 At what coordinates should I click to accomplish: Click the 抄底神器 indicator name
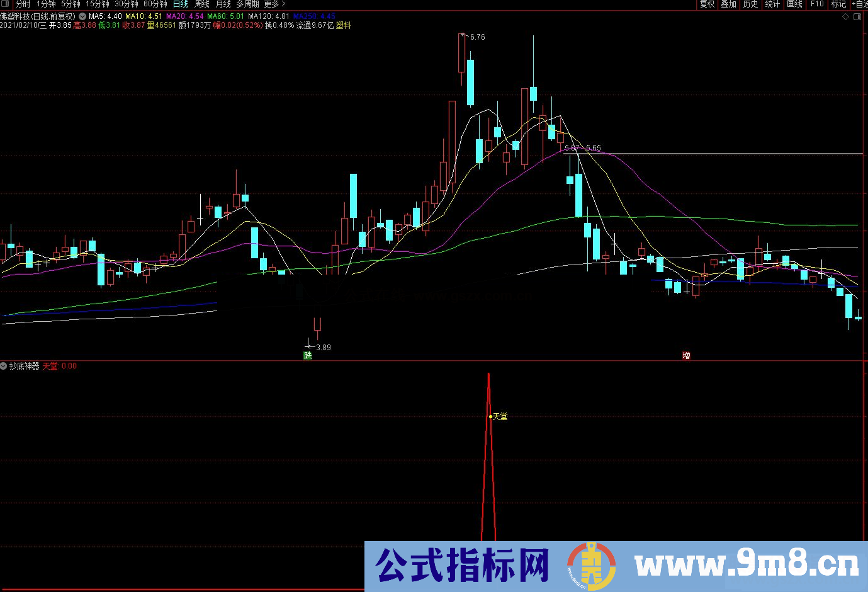coord(25,366)
